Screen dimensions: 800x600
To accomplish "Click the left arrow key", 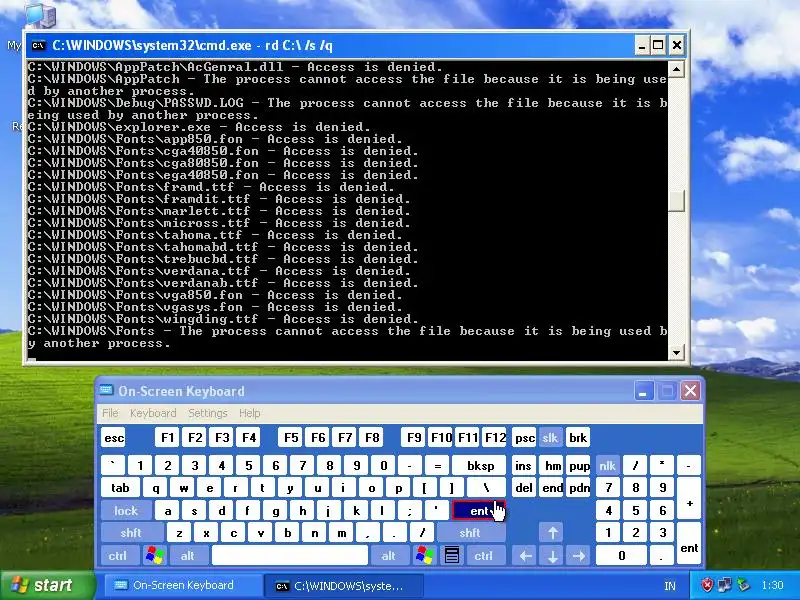I will [x=526, y=555].
